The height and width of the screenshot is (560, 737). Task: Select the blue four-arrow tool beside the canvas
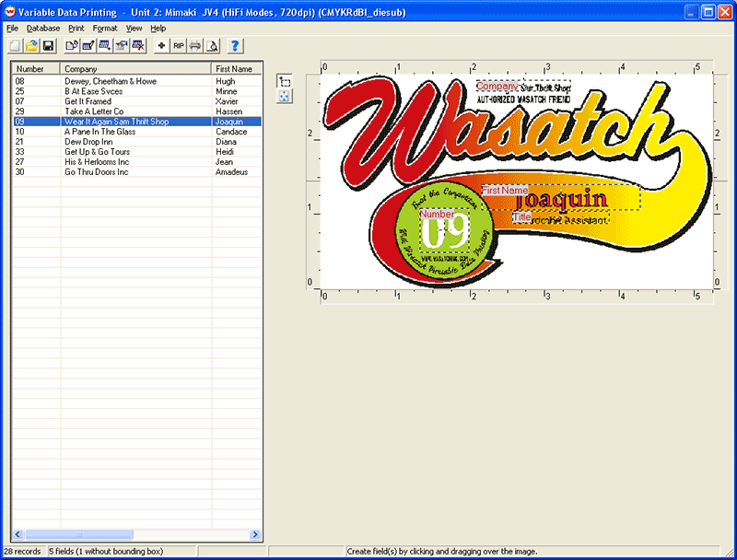coord(285,97)
